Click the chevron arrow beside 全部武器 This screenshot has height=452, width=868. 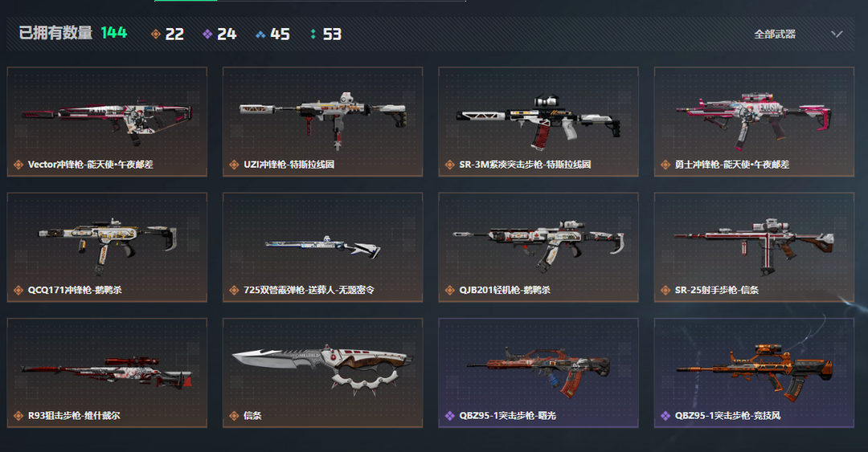pyautogui.click(x=837, y=35)
